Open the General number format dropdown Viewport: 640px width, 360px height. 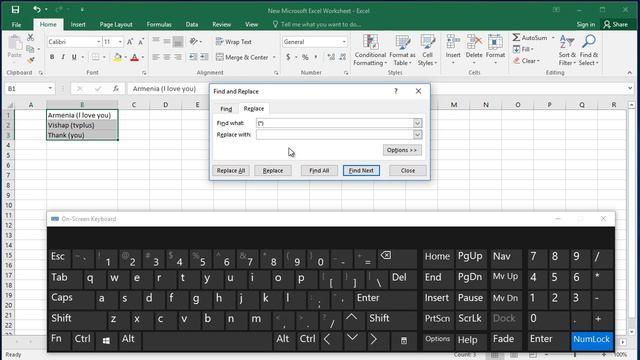coord(344,42)
